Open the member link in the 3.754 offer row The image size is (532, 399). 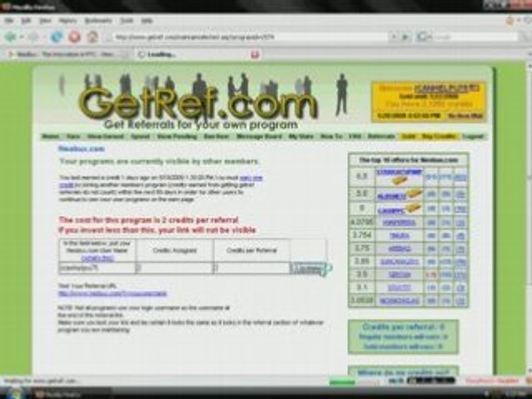(400, 236)
